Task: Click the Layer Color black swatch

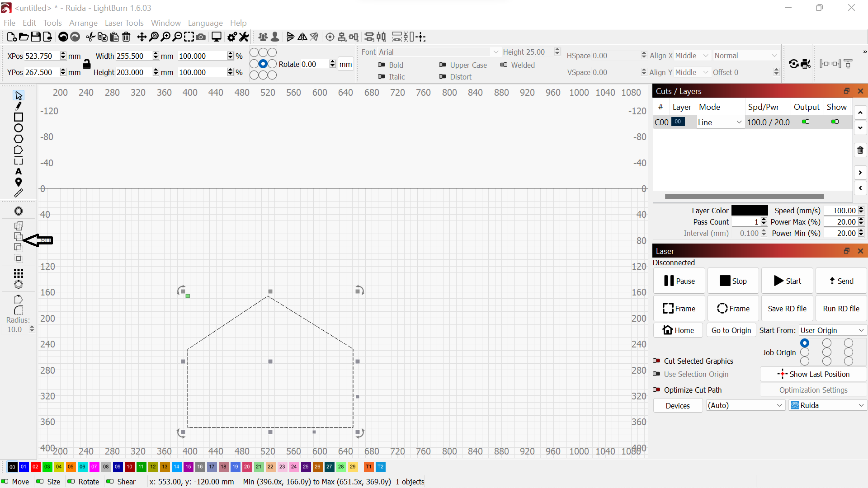Action: 750,211
